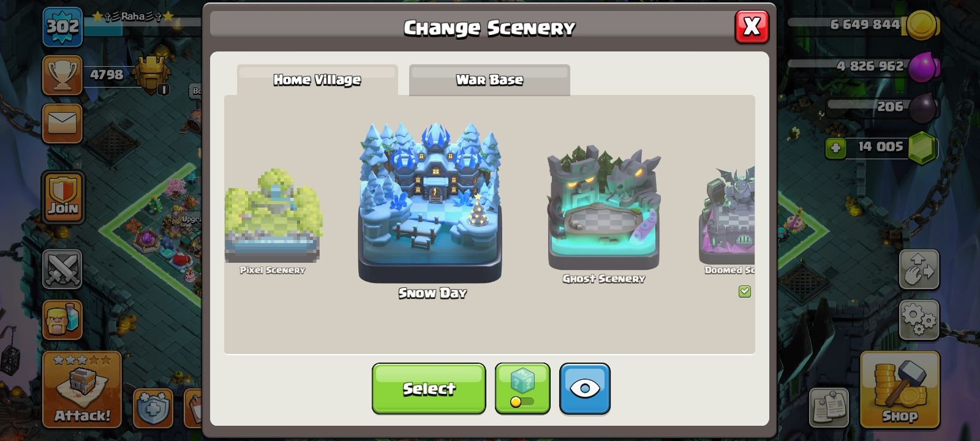Click the green checkmark under Doomed Scenery
This screenshot has height=441, width=980.
click(x=745, y=292)
